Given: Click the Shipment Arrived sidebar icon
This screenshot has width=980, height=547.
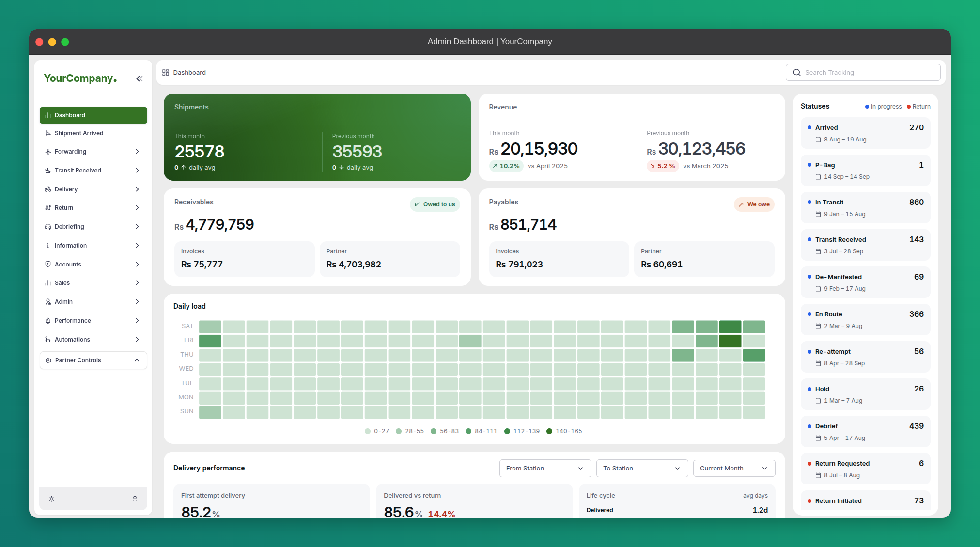Looking at the screenshot, I should tap(48, 133).
